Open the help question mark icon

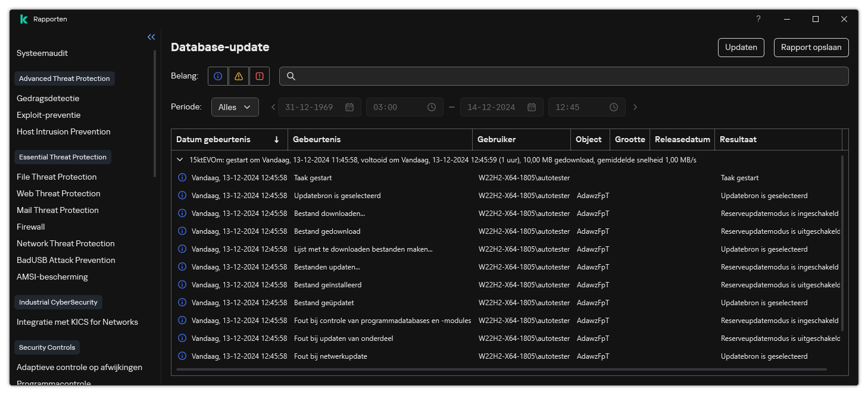(x=758, y=19)
